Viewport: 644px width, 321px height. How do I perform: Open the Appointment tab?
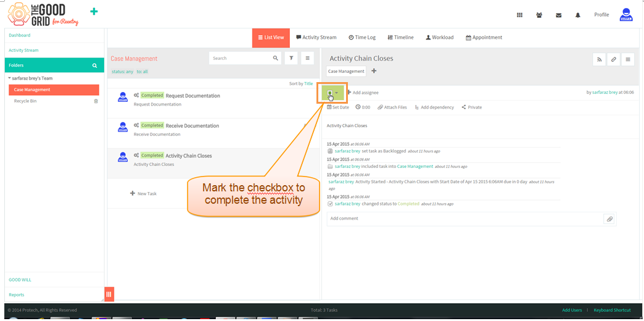click(x=484, y=38)
